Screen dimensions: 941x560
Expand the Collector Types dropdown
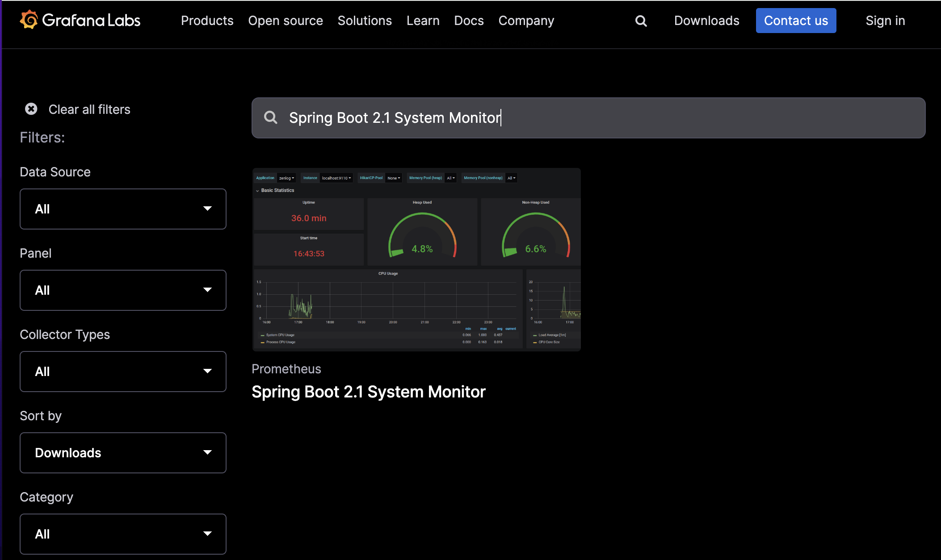tap(123, 372)
